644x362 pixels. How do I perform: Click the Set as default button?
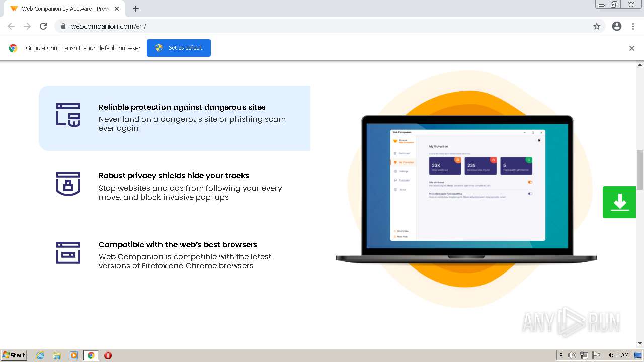(x=179, y=48)
